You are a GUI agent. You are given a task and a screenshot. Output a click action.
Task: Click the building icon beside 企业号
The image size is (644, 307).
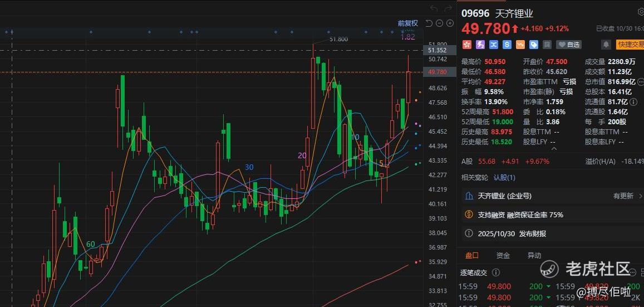pos(469,196)
